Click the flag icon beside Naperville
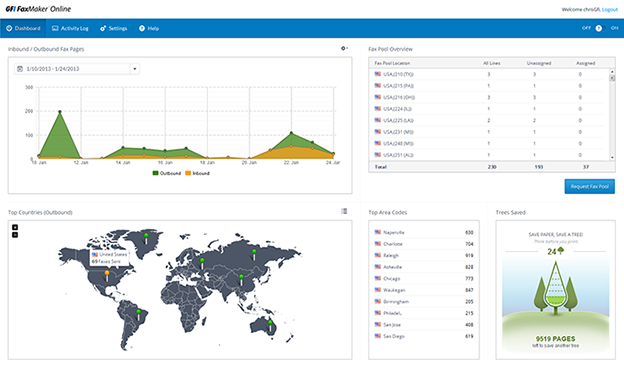The height and width of the screenshot is (368, 624). 378,232
